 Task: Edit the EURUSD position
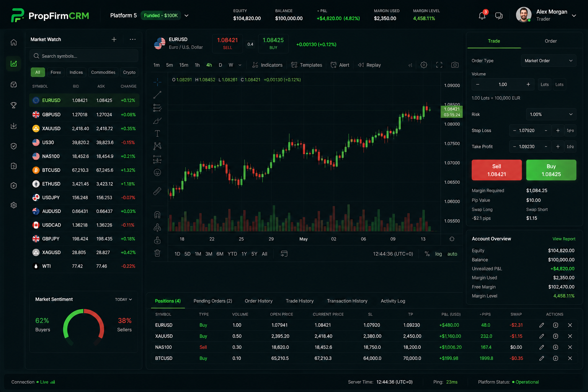pyautogui.click(x=542, y=325)
